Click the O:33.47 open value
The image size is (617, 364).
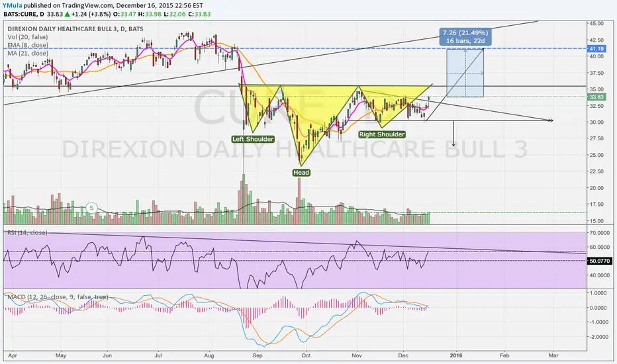[124, 14]
